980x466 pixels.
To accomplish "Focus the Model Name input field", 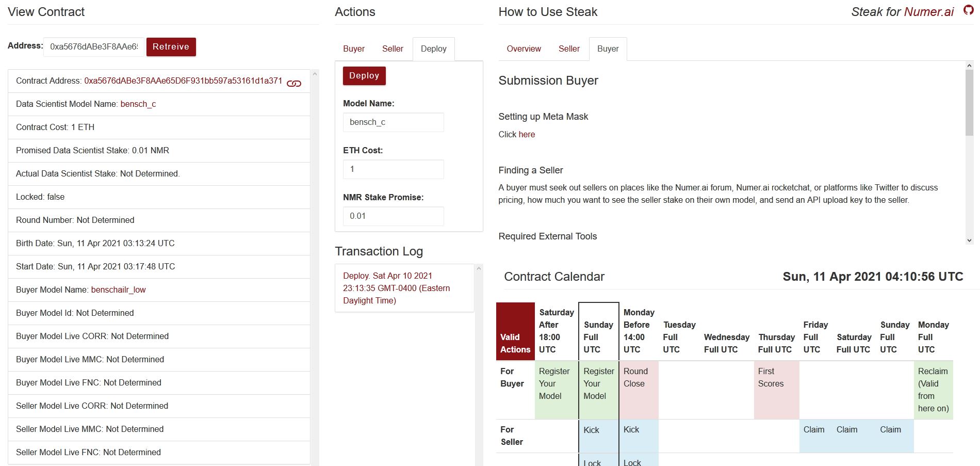I will (x=394, y=122).
